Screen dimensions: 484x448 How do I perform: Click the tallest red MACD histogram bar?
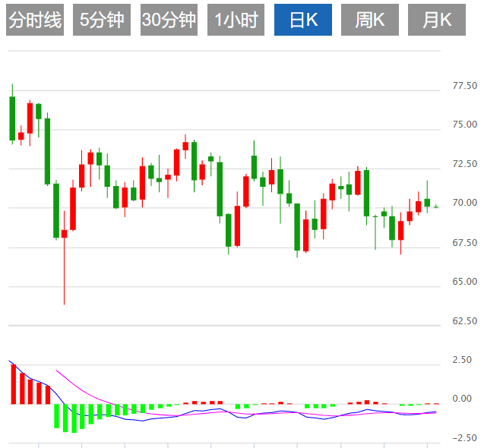(x=14, y=384)
